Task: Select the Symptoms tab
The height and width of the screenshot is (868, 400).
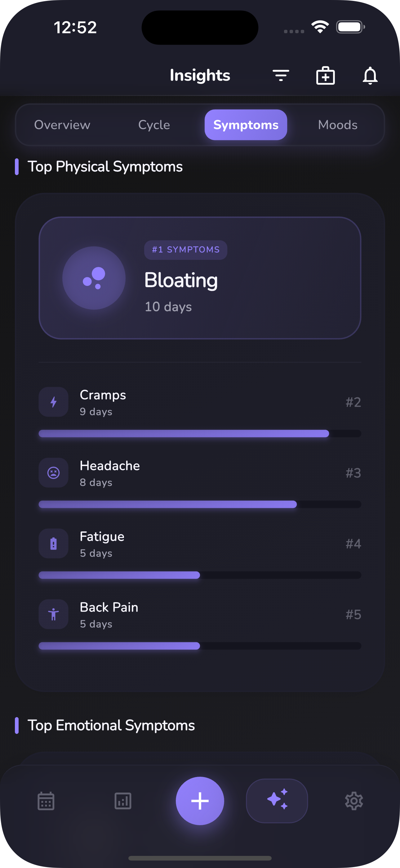Action: coord(246,125)
